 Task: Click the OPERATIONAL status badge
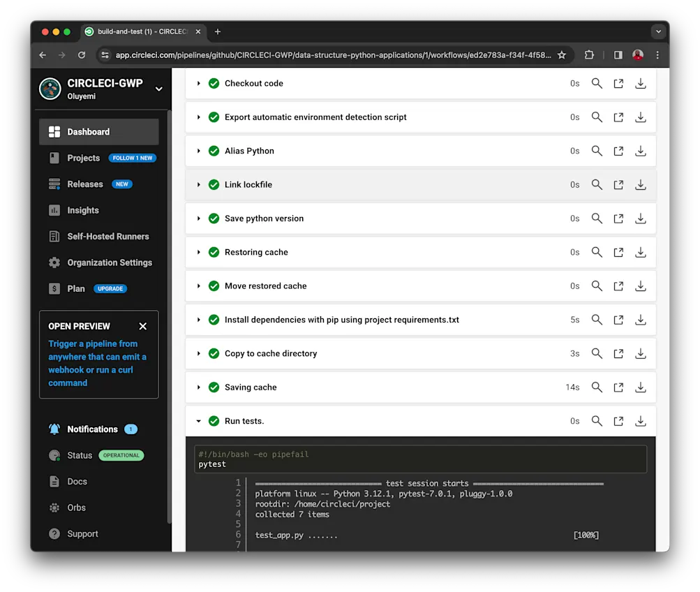pos(121,455)
